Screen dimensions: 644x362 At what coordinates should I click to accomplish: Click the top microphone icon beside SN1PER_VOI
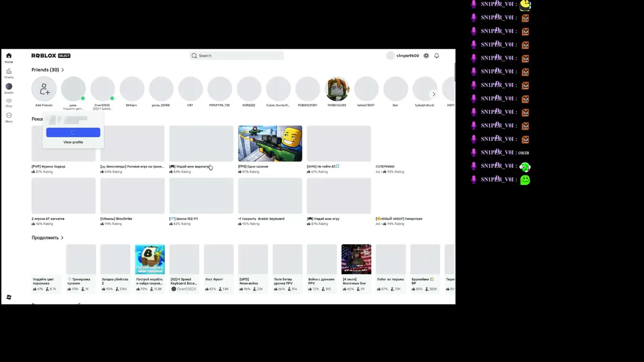(x=473, y=4)
